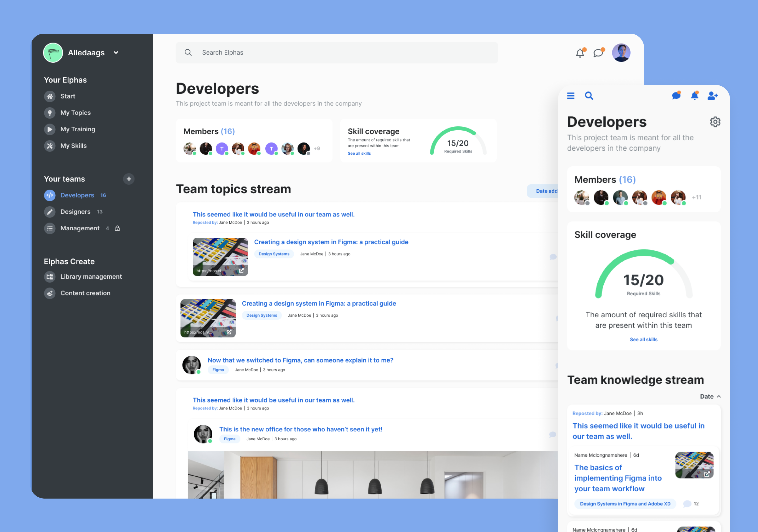Click the Design Systems tag chip
This screenshot has height=532, width=758.
tap(274, 254)
